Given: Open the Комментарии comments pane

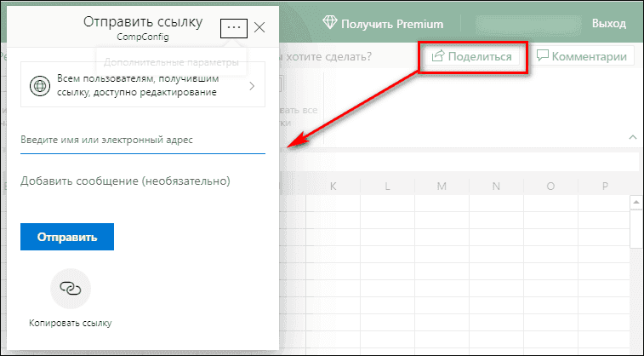Looking at the screenshot, I should (582, 56).
